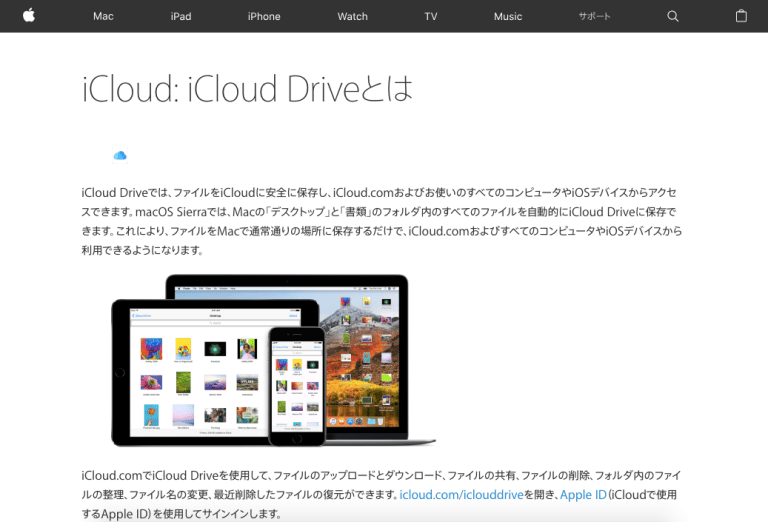Navigate to the TV section
768x522 pixels.
(431, 16)
